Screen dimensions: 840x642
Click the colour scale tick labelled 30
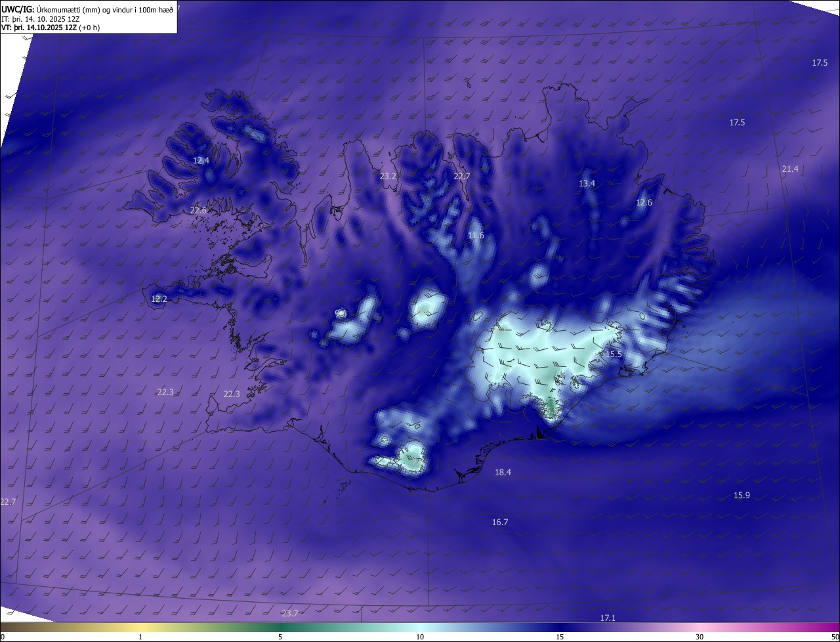[x=700, y=637]
